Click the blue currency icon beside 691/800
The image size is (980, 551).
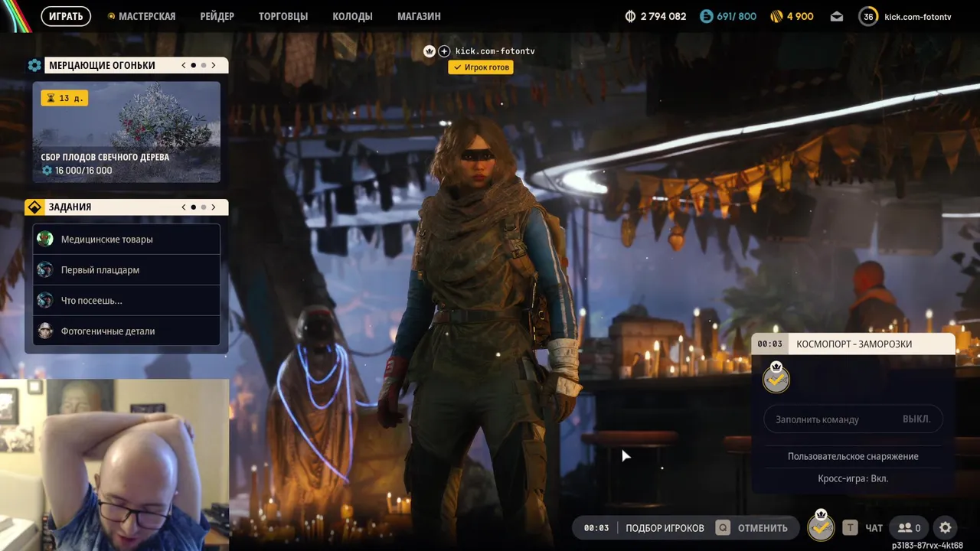click(706, 16)
